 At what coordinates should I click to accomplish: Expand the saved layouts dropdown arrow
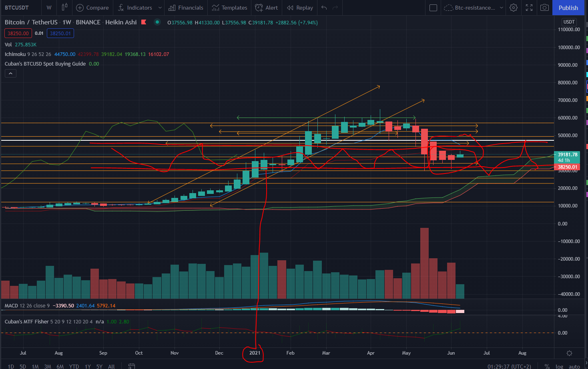click(501, 8)
